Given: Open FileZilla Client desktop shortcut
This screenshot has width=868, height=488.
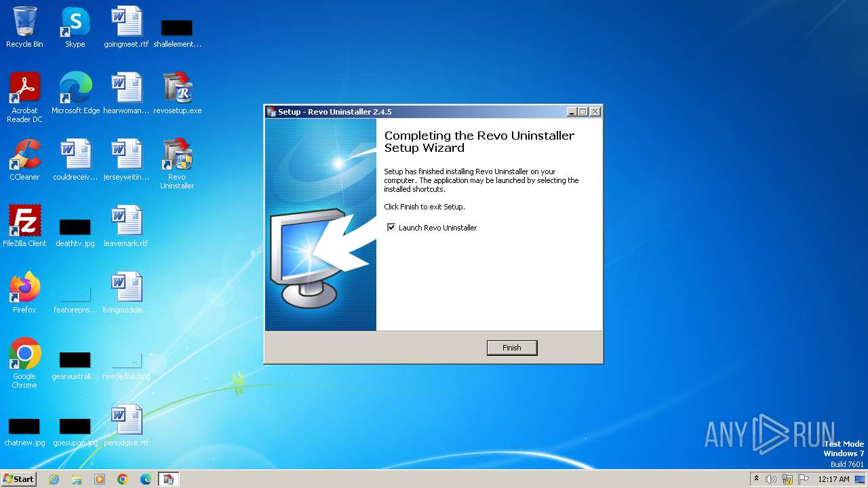Looking at the screenshot, I should (x=24, y=226).
